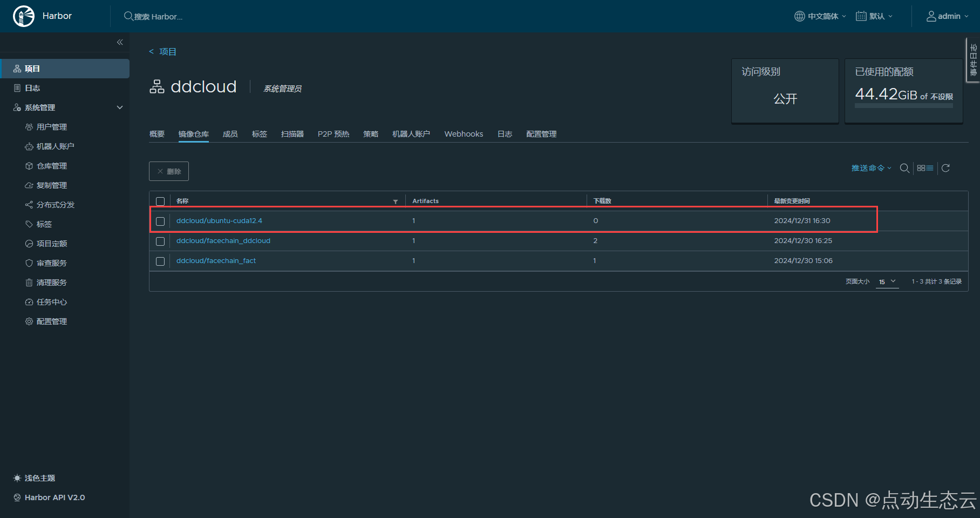Open repository ddcloud/facechain_ddcloud
This screenshot has width=980, height=518.
(223, 241)
